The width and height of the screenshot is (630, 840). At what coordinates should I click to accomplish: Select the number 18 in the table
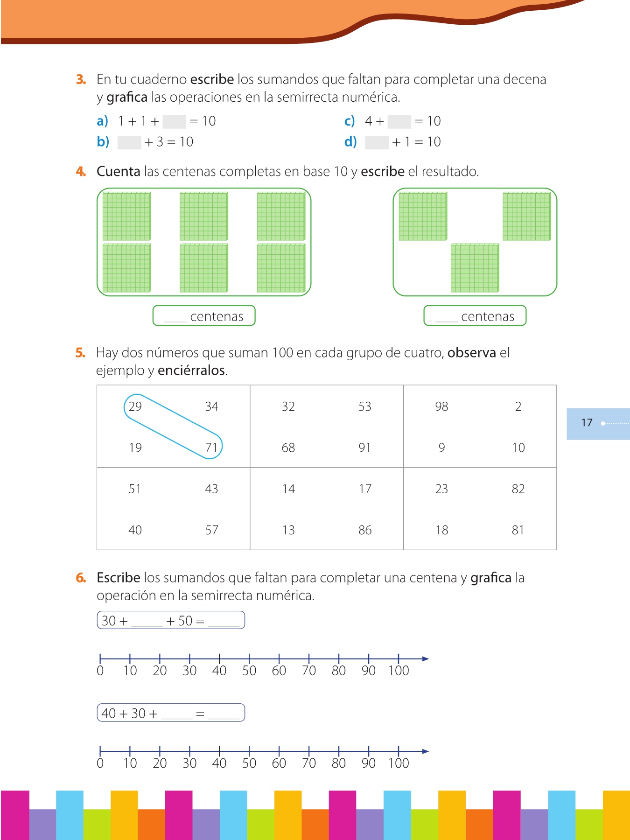441,530
